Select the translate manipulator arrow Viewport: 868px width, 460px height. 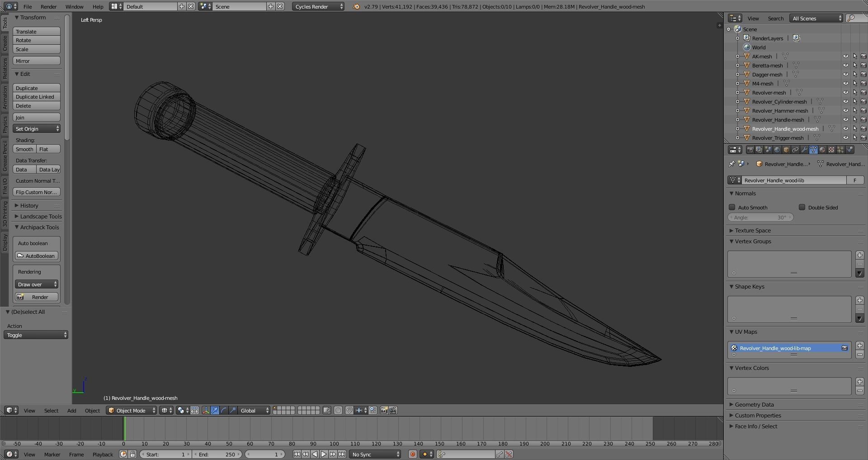(215, 410)
